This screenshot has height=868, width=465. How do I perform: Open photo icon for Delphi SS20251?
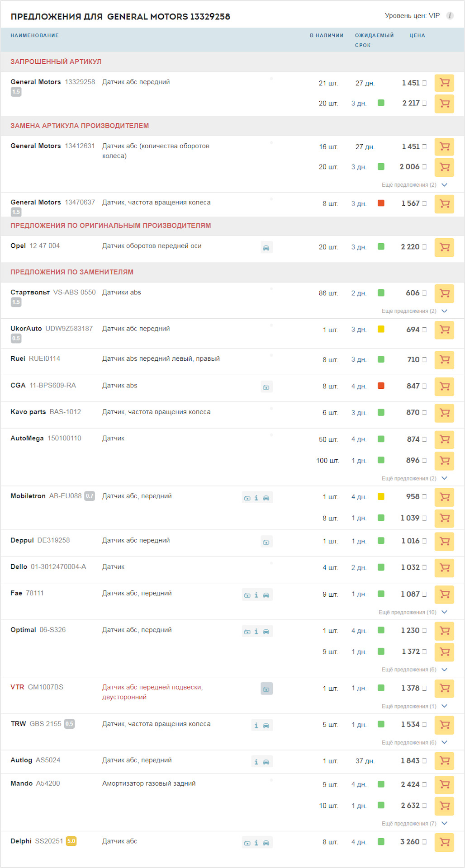[247, 843]
